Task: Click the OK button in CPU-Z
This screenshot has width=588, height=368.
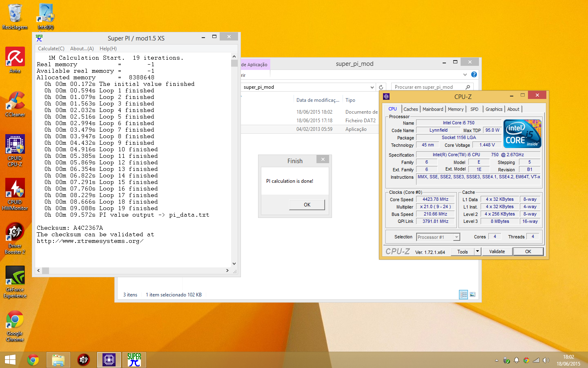Action: point(528,251)
